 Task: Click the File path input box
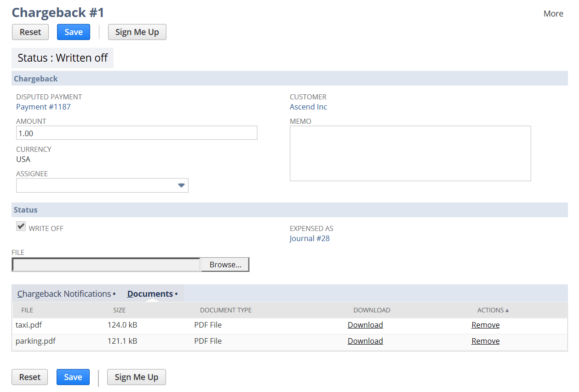click(106, 265)
